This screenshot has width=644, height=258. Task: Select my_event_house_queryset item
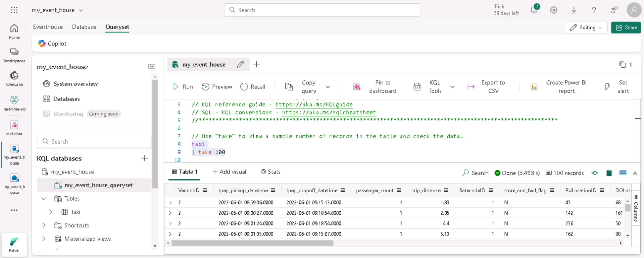(x=94, y=185)
